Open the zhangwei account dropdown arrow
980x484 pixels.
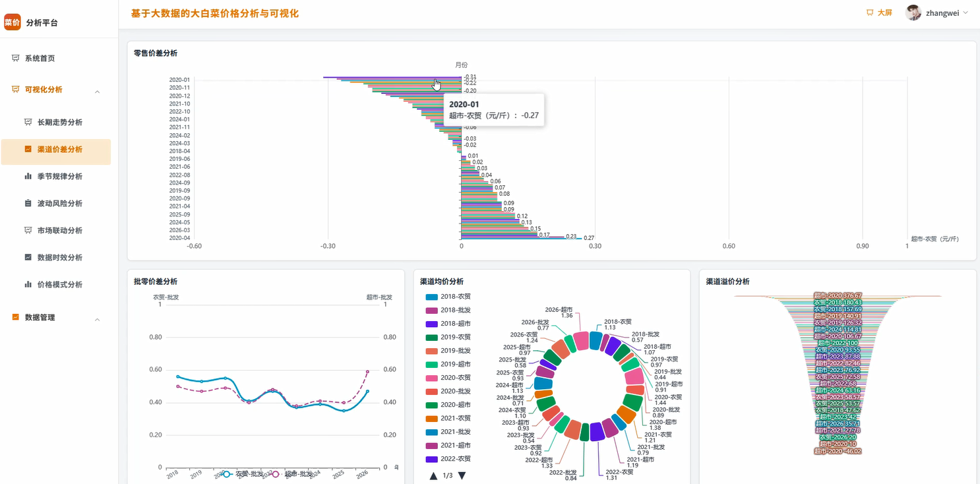tap(966, 13)
